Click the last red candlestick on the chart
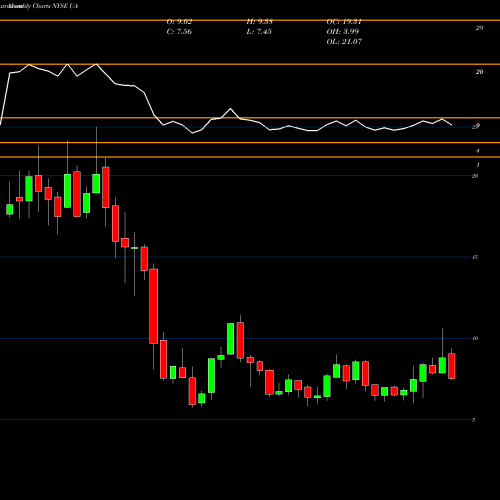The image size is (500, 500). tap(452, 366)
